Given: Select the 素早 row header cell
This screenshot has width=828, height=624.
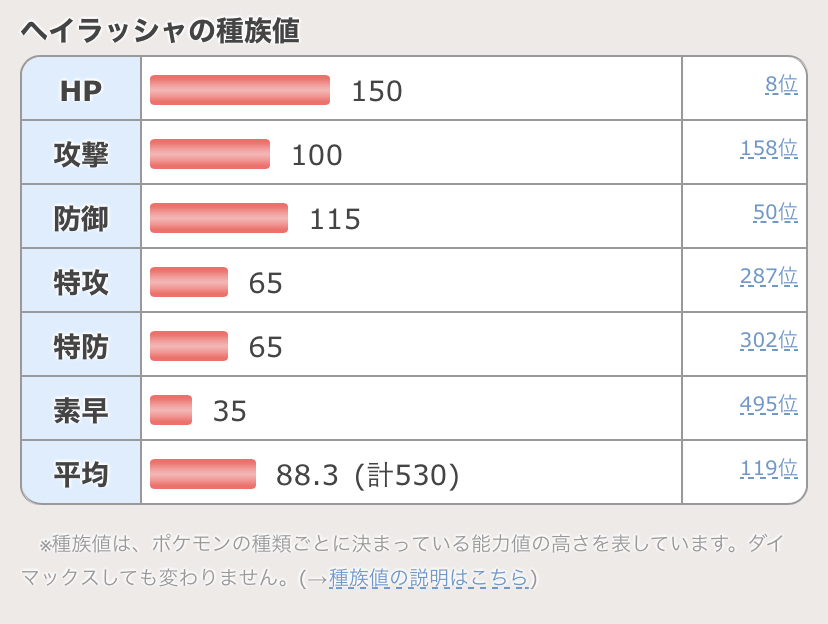Looking at the screenshot, I should click(81, 409).
